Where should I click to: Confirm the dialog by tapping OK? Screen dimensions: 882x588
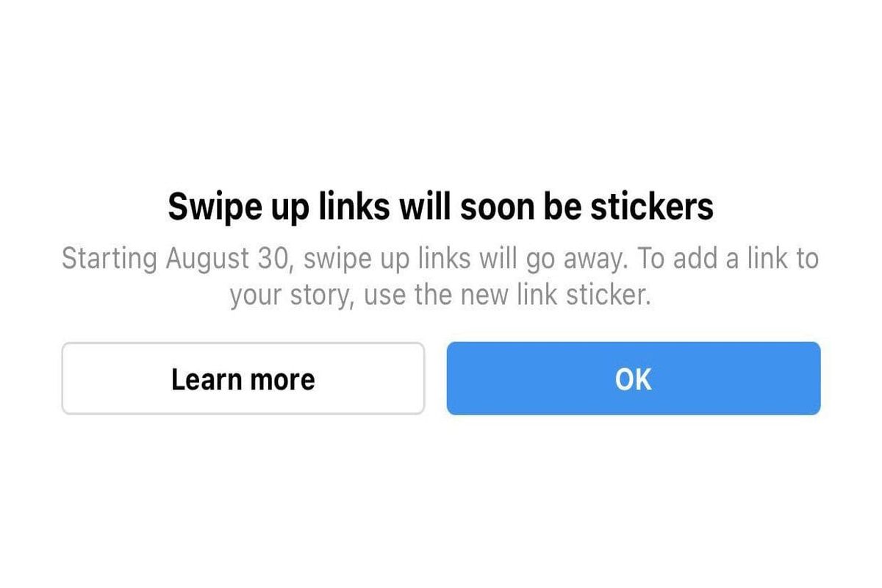tap(633, 378)
